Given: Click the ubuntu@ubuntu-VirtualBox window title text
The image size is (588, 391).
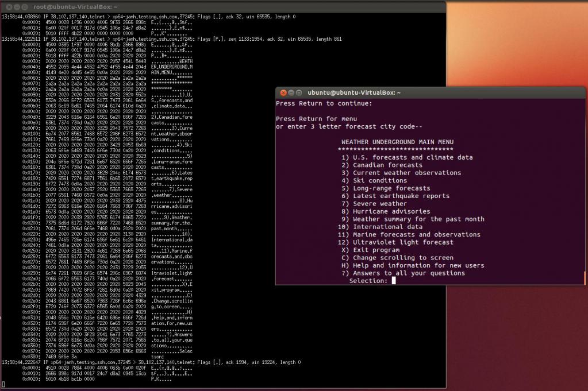Looking at the screenshot, I should 354,92.
